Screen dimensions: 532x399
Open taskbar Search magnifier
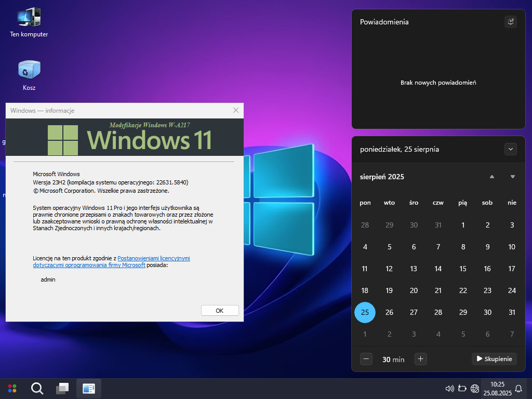37,388
